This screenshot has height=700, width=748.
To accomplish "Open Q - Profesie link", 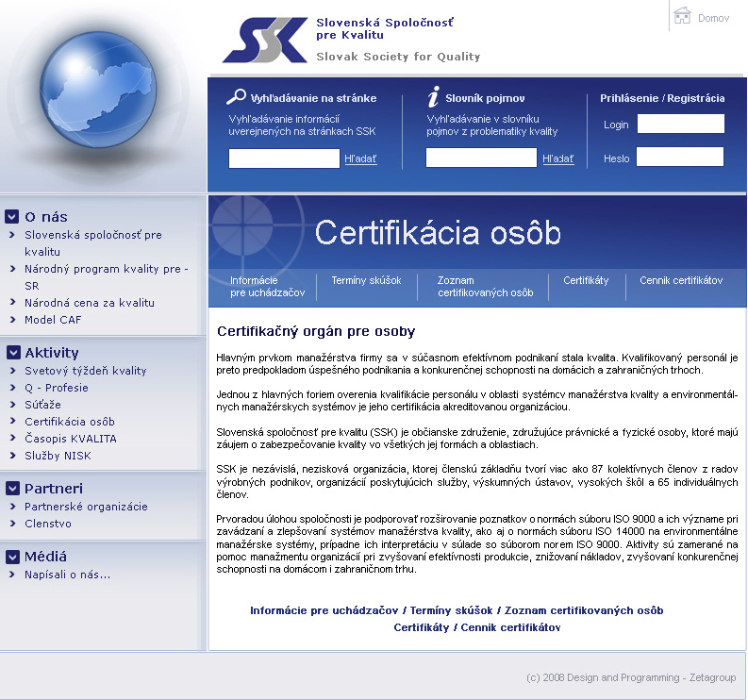I will [57, 388].
